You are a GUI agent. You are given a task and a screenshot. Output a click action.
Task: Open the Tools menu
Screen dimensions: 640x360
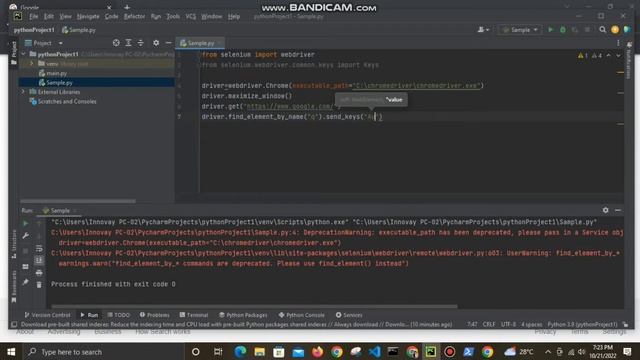[x=173, y=16]
